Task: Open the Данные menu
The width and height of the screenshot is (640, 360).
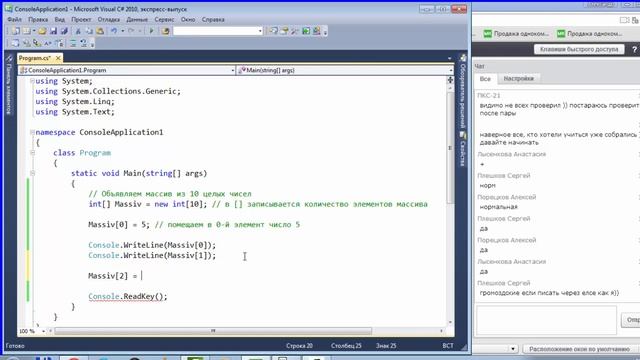Action: point(137,20)
